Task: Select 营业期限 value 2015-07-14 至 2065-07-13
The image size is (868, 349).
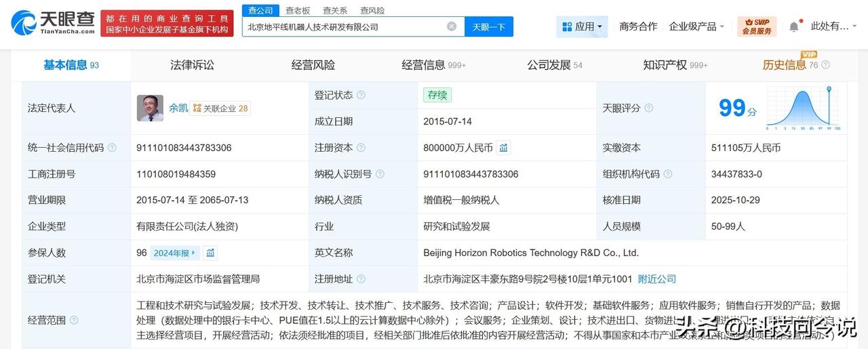Action: click(193, 200)
